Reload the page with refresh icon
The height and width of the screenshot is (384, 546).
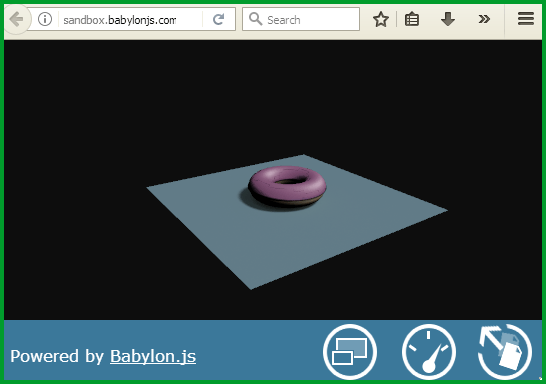(218, 19)
